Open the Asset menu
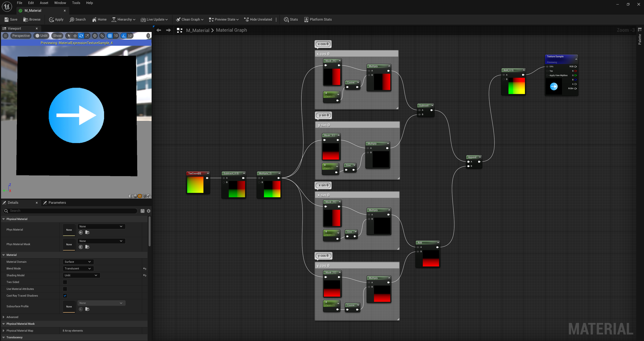This screenshot has height=341, width=644. coord(44,3)
